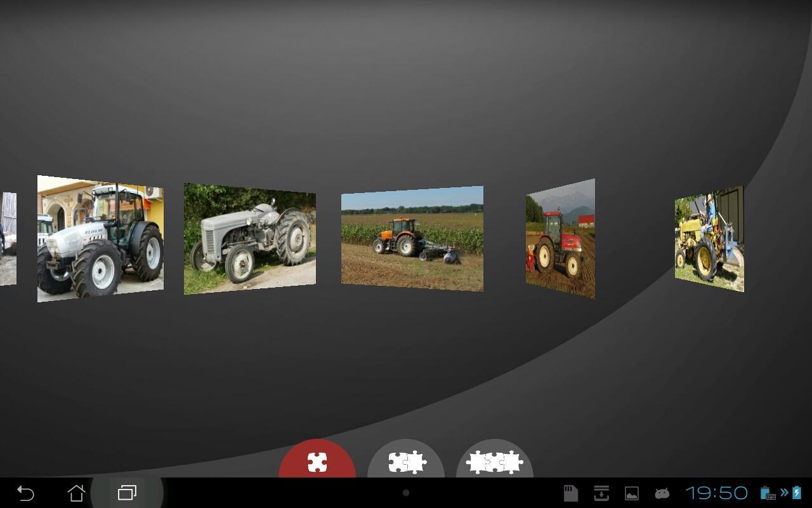This screenshot has height=508, width=812.
Task: Tap the SD card status icon
Action: pyautogui.click(x=570, y=492)
